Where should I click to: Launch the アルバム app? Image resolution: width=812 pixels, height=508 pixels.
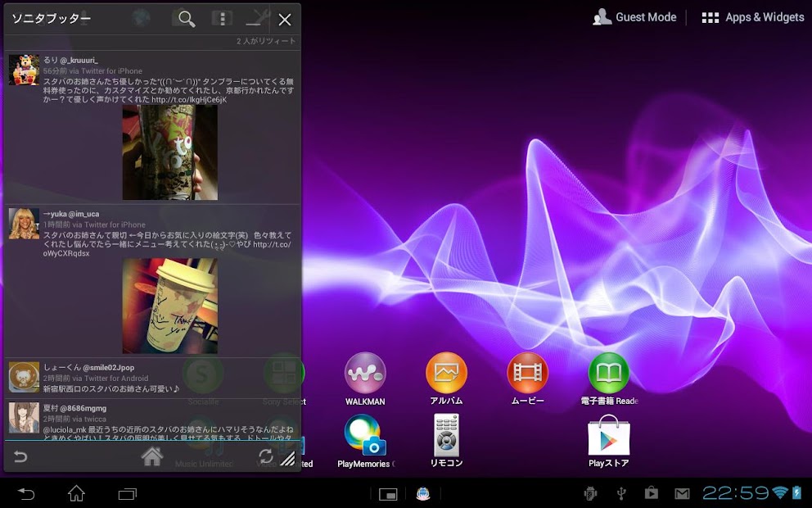[446, 379]
